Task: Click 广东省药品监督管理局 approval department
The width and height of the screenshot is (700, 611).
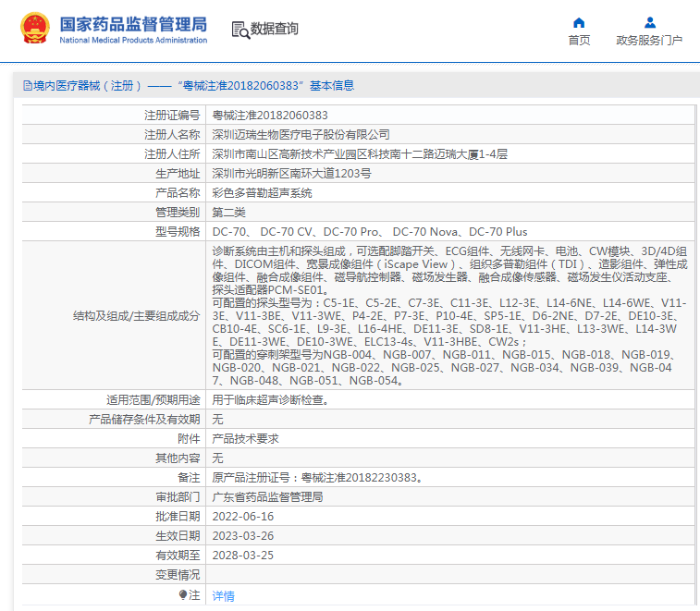Action: [267, 496]
